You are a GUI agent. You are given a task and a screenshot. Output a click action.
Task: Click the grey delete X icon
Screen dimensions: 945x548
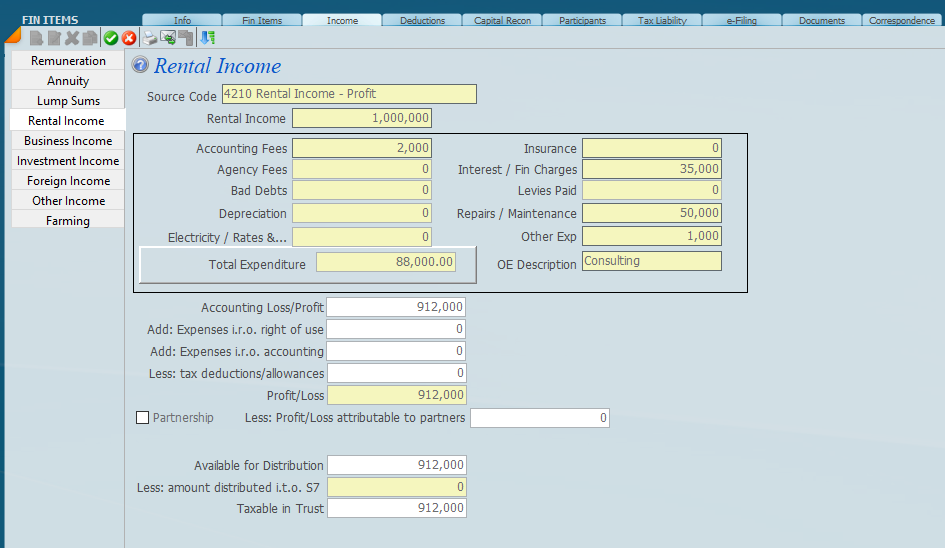[72, 38]
